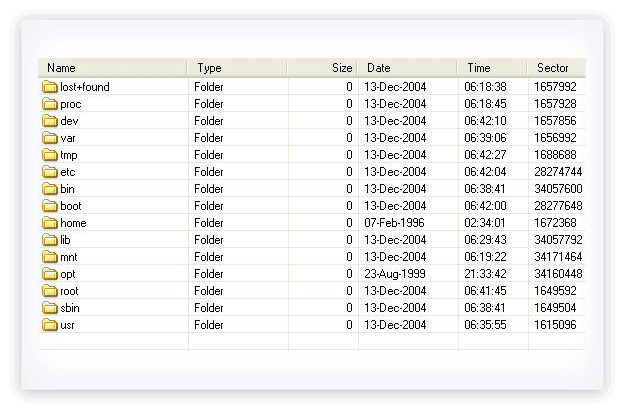Viewport: 624px width, 409px height.
Task: Select the etc folder icon
Action: (x=50, y=172)
